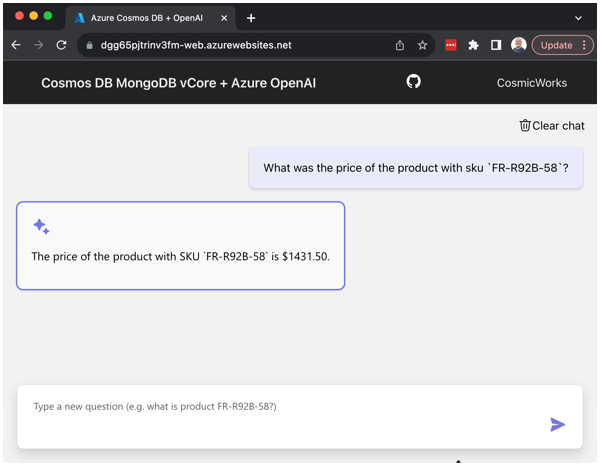Viewport: 600px width, 466px height.
Task: Open the GitHub icon link in header
Action: [x=413, y=81]
